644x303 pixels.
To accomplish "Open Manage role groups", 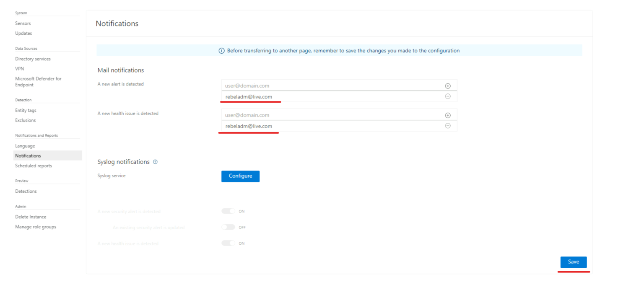I will pos(36,227).
